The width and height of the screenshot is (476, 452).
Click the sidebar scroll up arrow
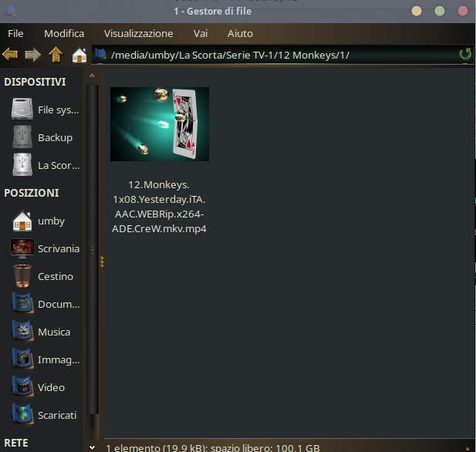point(93,76)
